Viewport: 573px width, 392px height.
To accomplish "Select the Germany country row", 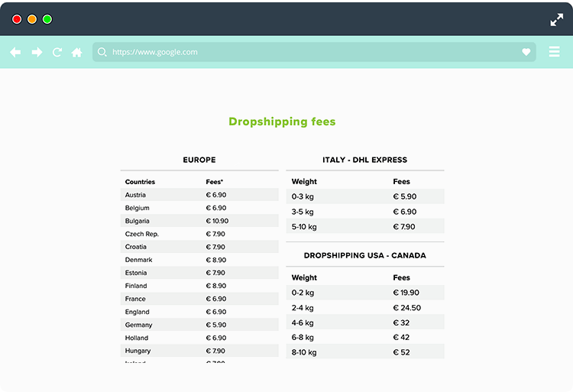I will tap(199, 325).
